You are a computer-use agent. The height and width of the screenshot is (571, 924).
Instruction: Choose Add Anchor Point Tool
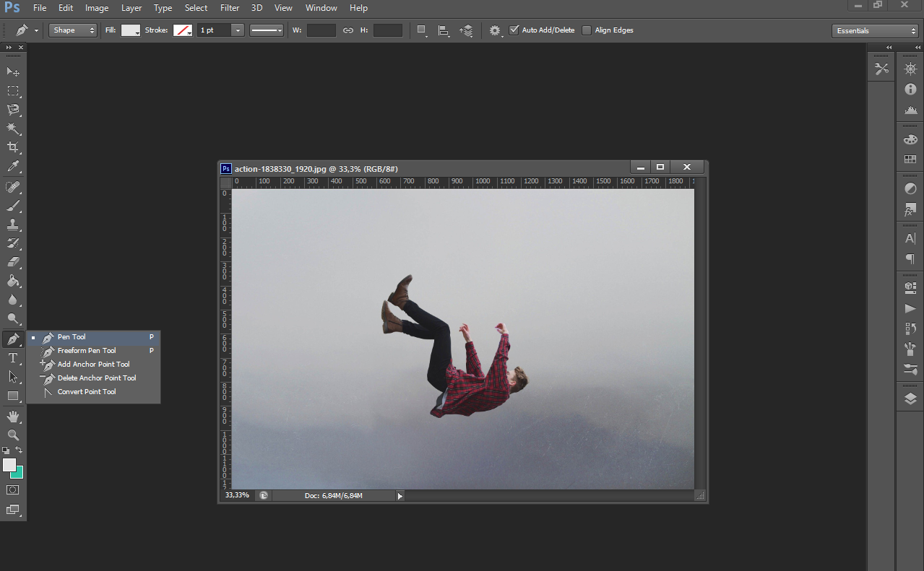(94, 365)
